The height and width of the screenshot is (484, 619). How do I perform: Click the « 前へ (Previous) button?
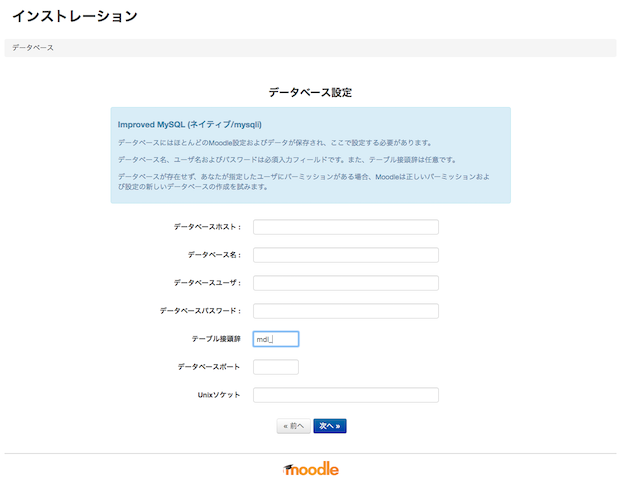293,426
